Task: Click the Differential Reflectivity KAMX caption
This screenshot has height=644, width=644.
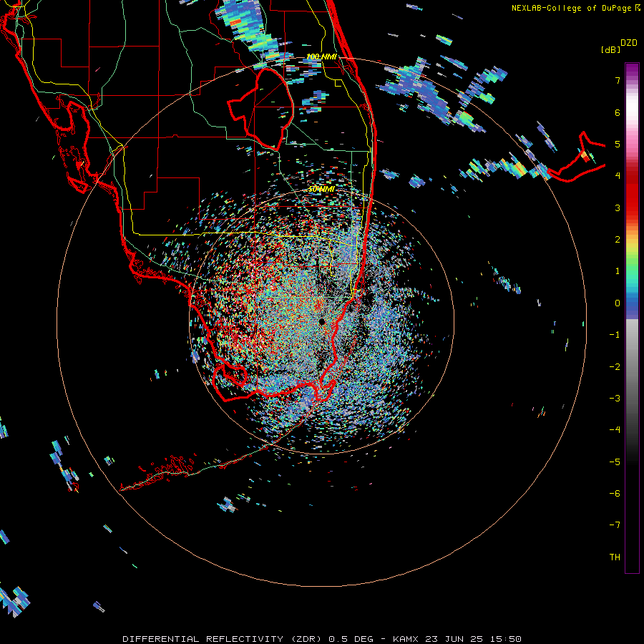Action: (322, 639)
